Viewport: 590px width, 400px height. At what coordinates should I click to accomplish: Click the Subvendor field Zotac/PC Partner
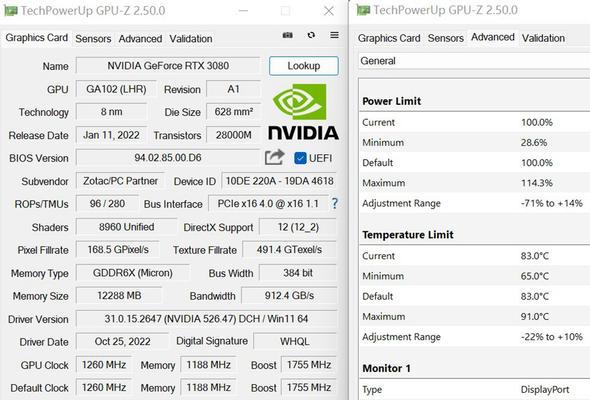click(x=120, y=181)
